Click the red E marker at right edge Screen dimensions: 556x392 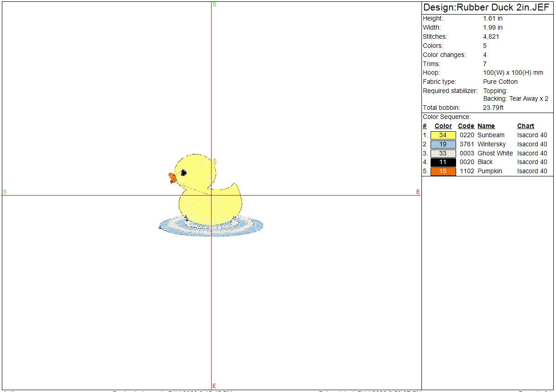coord(418,192)
